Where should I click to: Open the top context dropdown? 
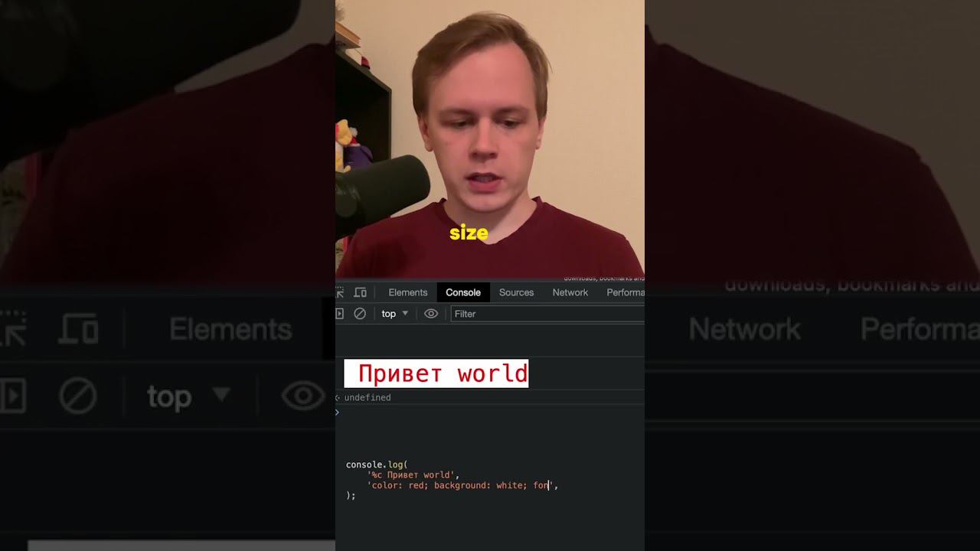point(395,314)
